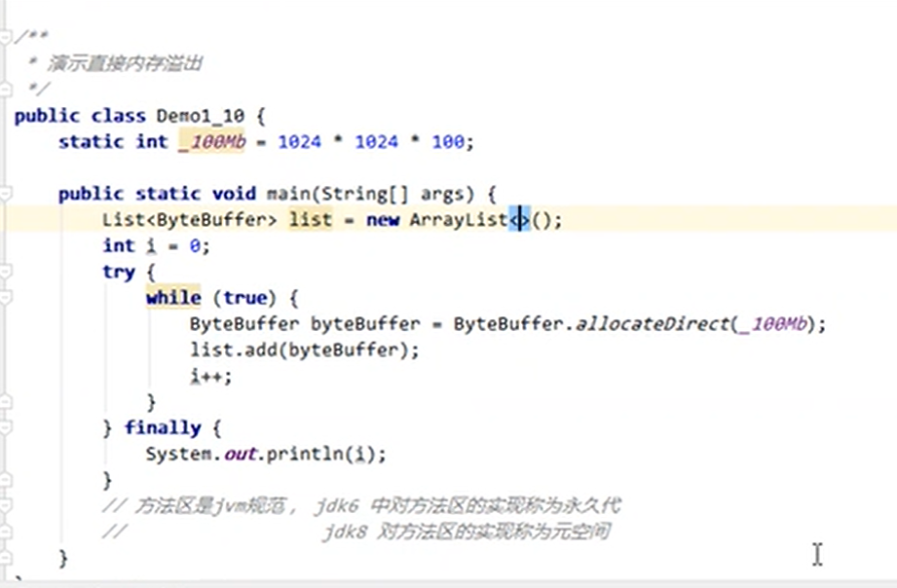This screenshot has height=588, width=897.
Task: Click the 0 in 'int i = 0;'
Action: click(195, 246)
